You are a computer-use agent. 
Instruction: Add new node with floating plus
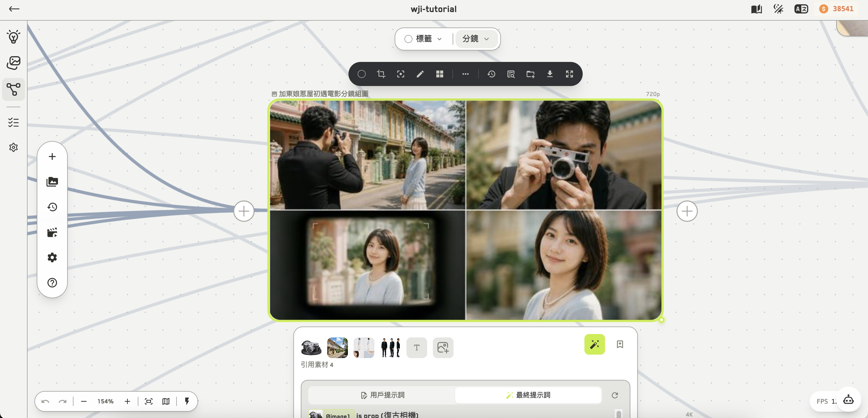(52, 157)
